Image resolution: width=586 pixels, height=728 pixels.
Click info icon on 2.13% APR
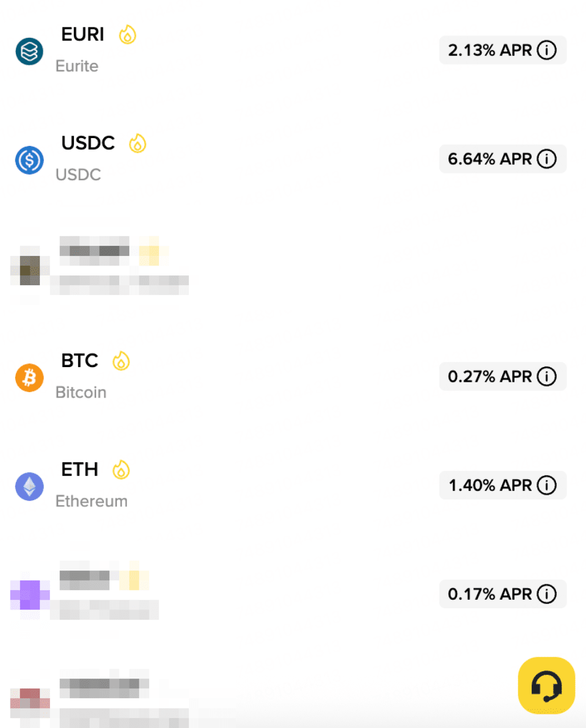point(546,51)
